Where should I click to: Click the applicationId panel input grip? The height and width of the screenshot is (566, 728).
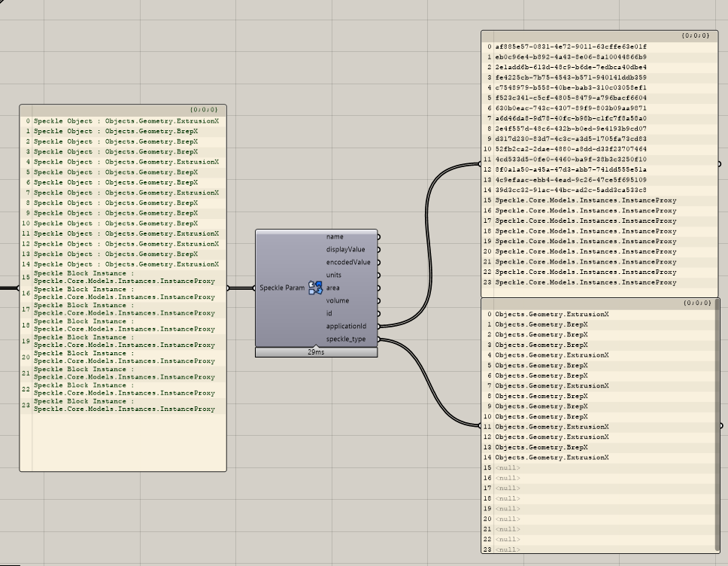click(481, 163)
